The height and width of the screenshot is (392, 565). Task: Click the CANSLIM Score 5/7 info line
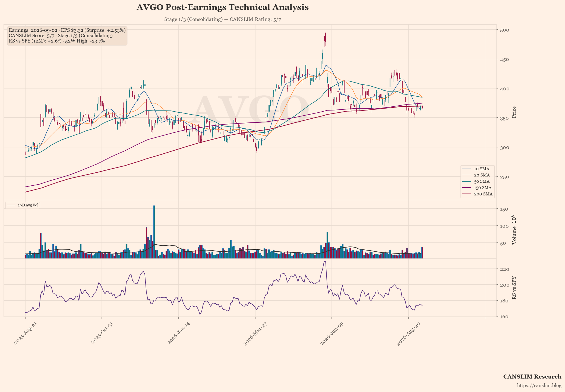click(61, 36)
